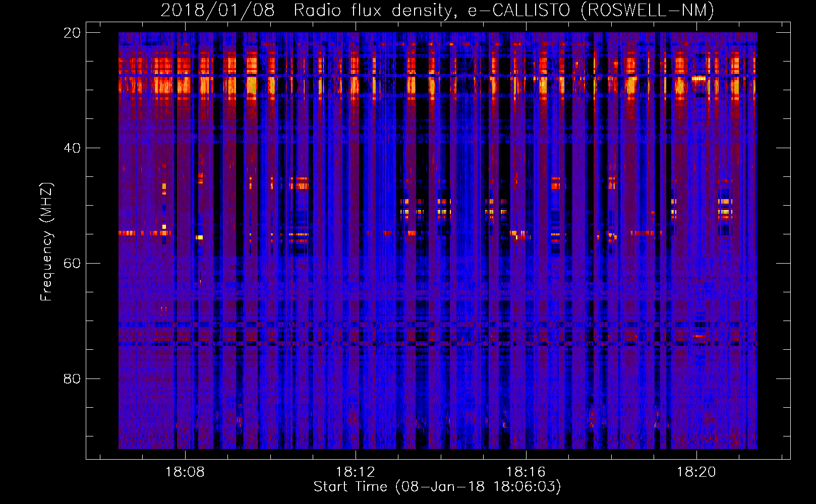Click the small red streak at 73 MHz near 18:20

tap(700, 336)
